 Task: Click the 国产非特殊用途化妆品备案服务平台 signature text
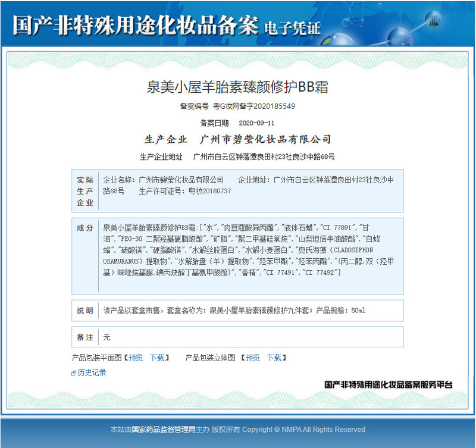[x=389, y=385]
